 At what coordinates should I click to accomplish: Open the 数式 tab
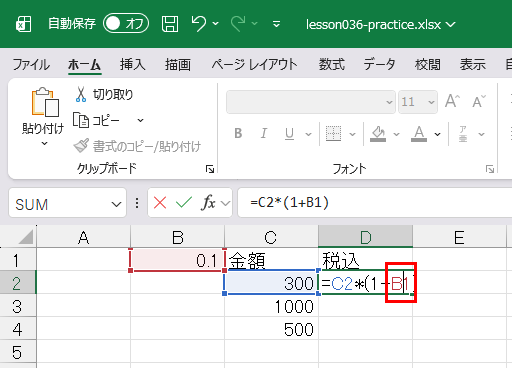[332, 64]
